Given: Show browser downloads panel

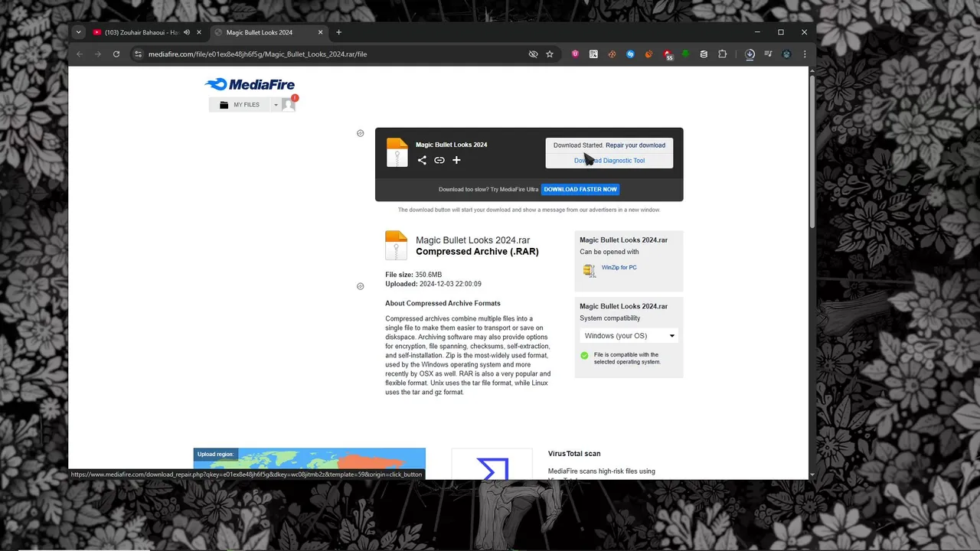Looking at the screenshot, I should pos(750,54).
